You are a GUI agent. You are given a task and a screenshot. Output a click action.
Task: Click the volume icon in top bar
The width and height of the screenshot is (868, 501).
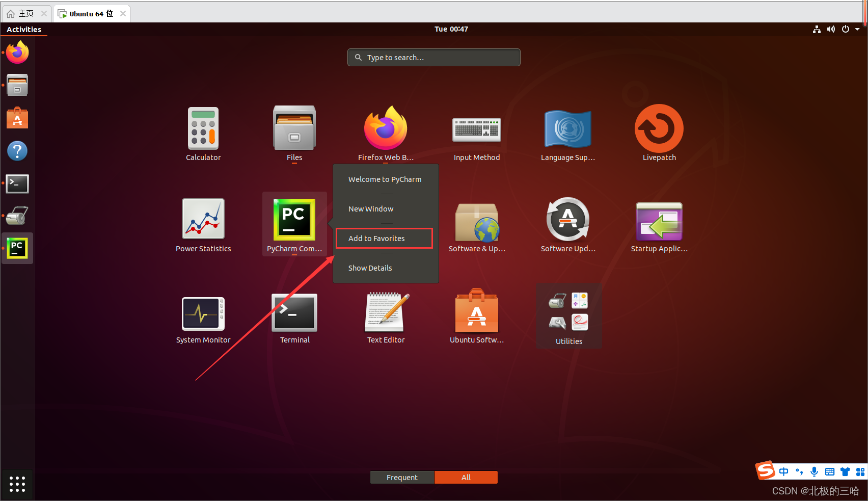[831, 29]
